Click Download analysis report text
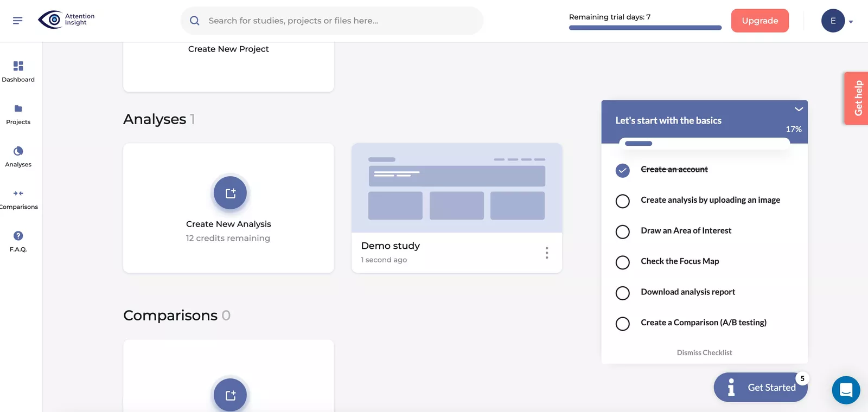The image size is (868, 412). pos(688,292)
